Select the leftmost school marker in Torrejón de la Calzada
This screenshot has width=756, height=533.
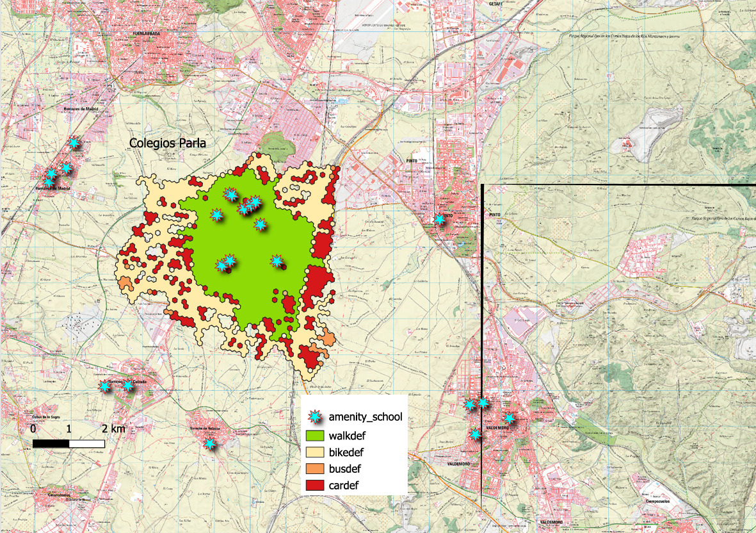[x=104, y=386]
